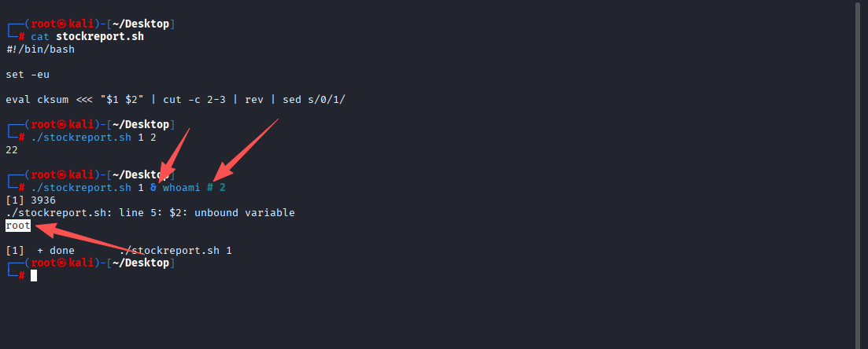
Task: Place cursor at the empty final prompt block
Action: pos(34,275)
